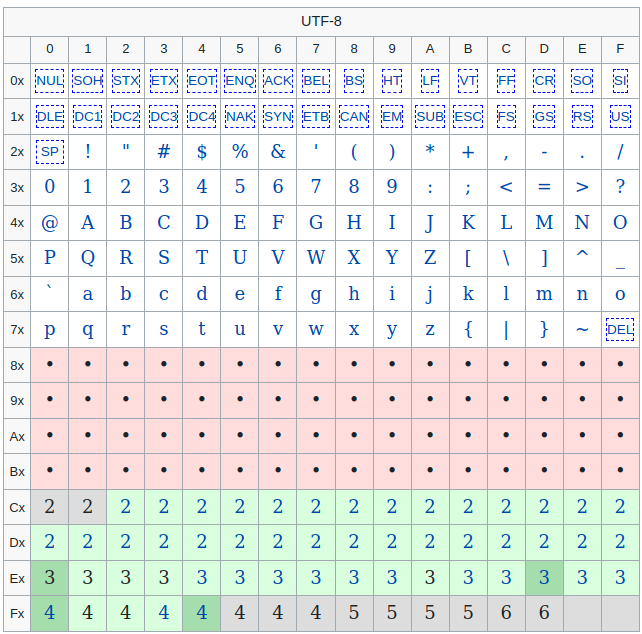Click the dollar sign $ link
This screenshot has height=634, width=642.
pos(202,152)
